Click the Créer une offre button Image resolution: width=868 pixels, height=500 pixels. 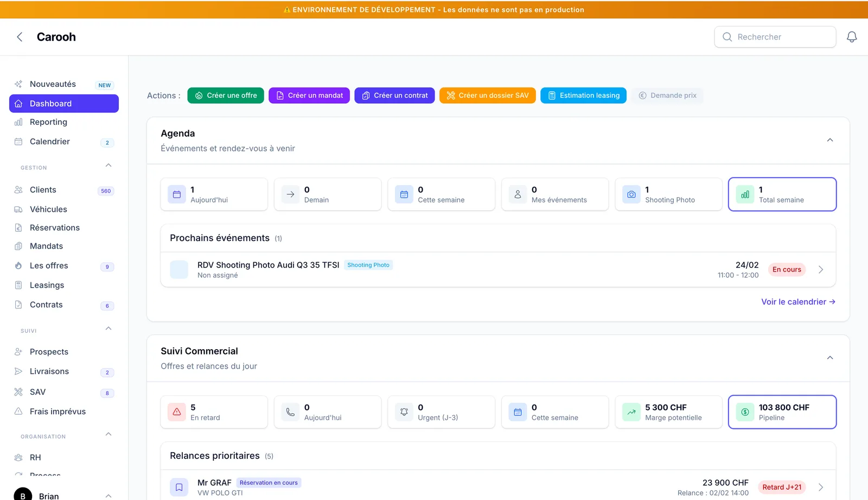pyautogui.click(x=226, y=96)
